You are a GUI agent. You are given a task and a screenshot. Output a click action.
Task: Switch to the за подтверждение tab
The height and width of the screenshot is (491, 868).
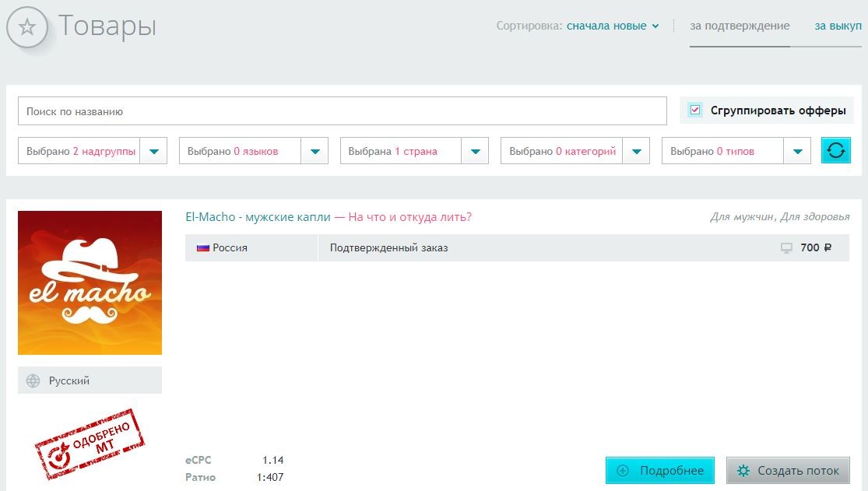[x=740, y=26]
